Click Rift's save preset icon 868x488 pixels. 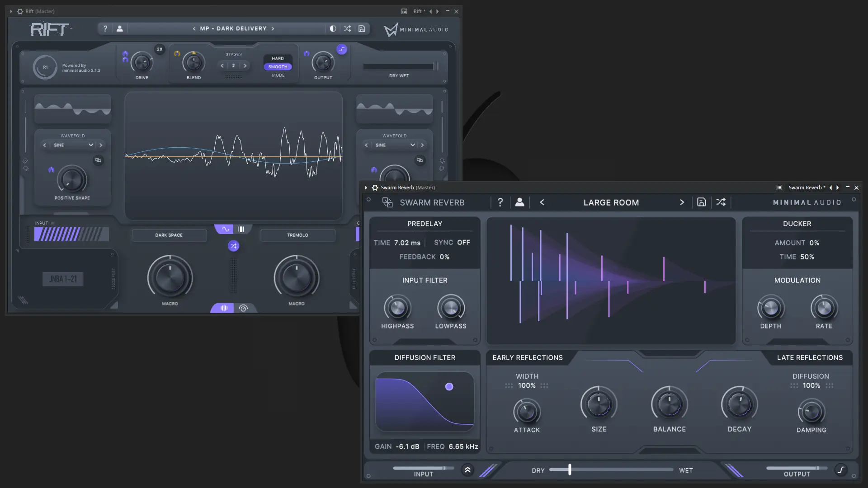click(x=362, y=28)
